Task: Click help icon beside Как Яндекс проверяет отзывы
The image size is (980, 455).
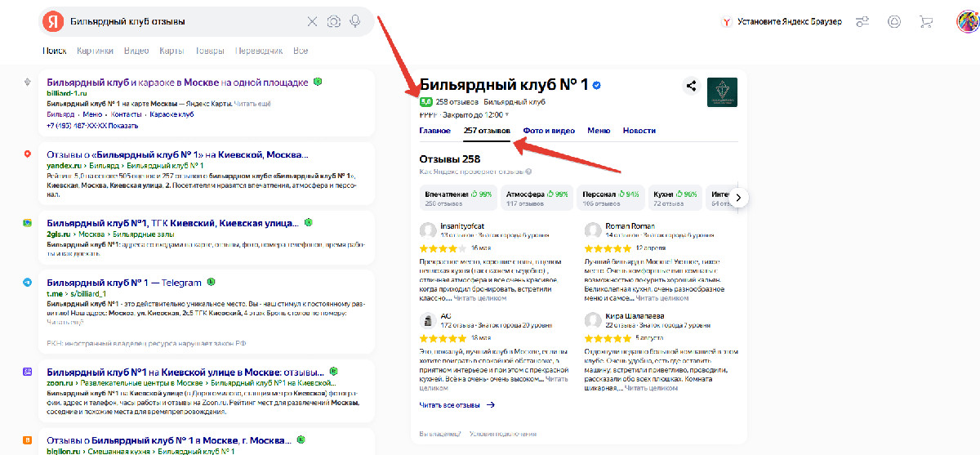Action: pyautogui.click(x=529, y=172)
